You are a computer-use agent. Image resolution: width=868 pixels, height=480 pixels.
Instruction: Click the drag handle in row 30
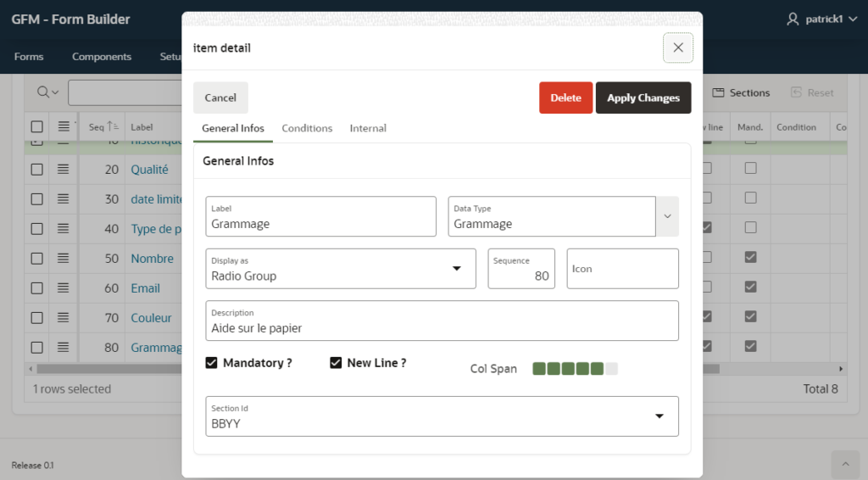(x=63, y=198)
